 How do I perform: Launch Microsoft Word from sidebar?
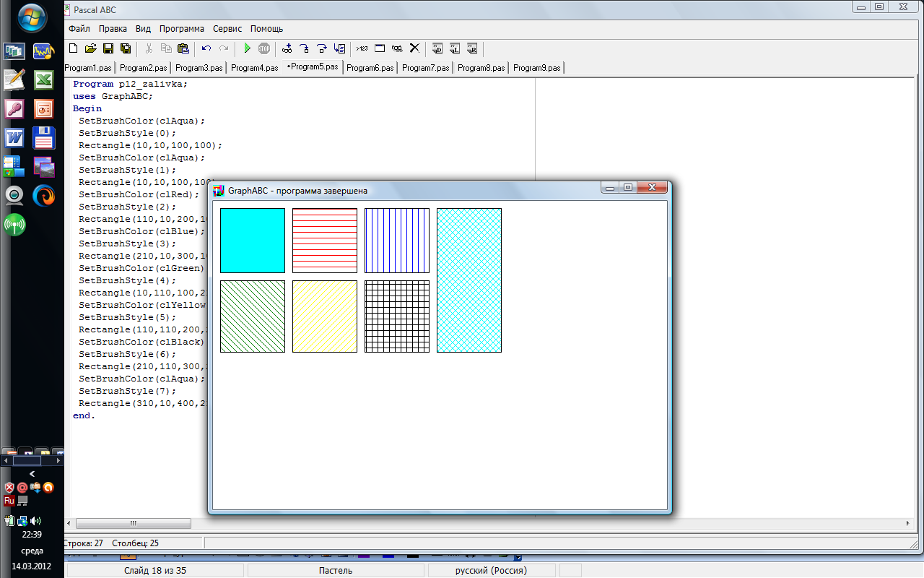click(14, 137)
